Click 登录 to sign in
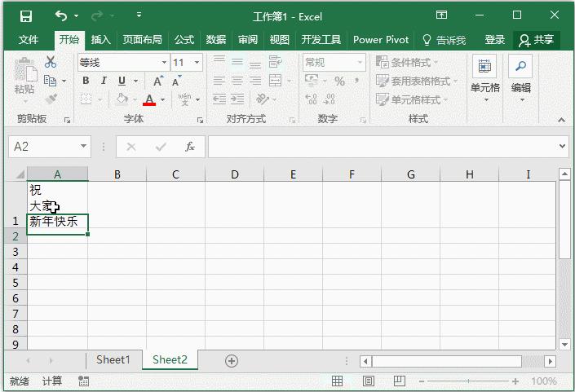Viewport: 575px width, 392px height. pos(495,40)
